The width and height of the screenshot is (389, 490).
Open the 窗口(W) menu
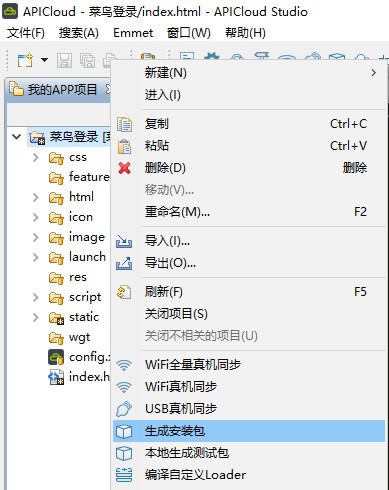point(189,33)
